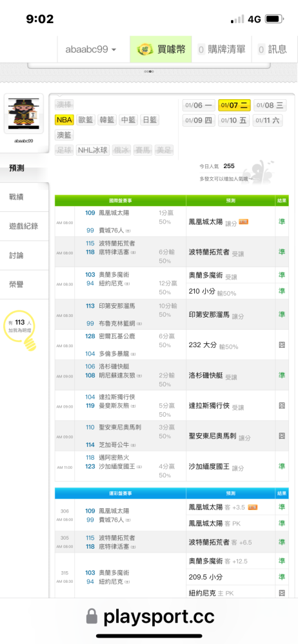Switch to date 01/06 一
This screenshot has width=298, height=644.
(199, 105)
